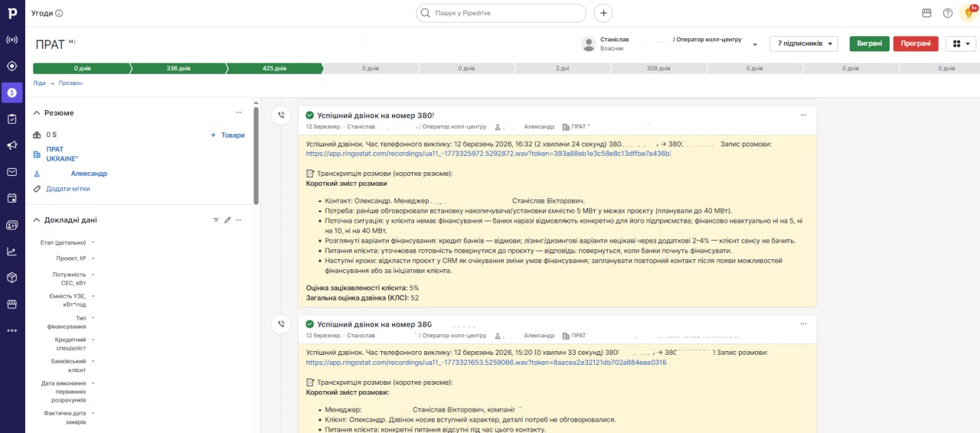Open the More three-dots item in sidebar

pyautogui.click(x=12, y=330)
